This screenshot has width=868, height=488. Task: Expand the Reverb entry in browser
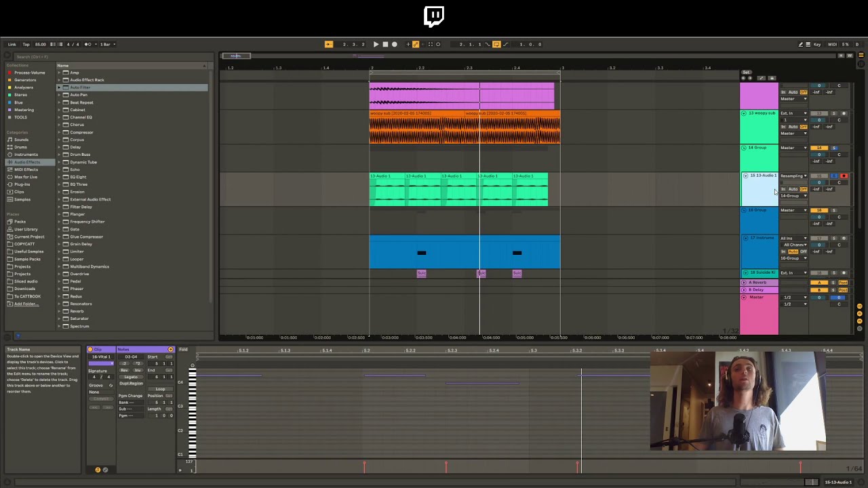point(59,311)
